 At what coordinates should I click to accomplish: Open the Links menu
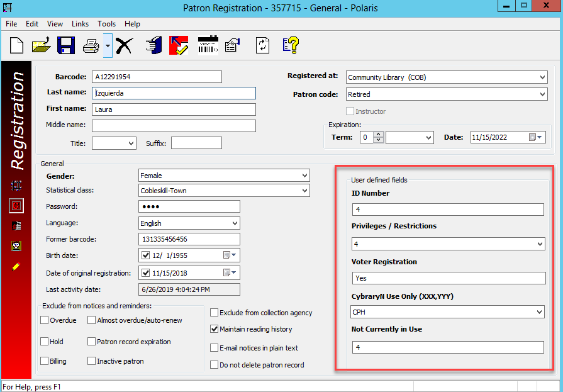click(x=80, y=24)
